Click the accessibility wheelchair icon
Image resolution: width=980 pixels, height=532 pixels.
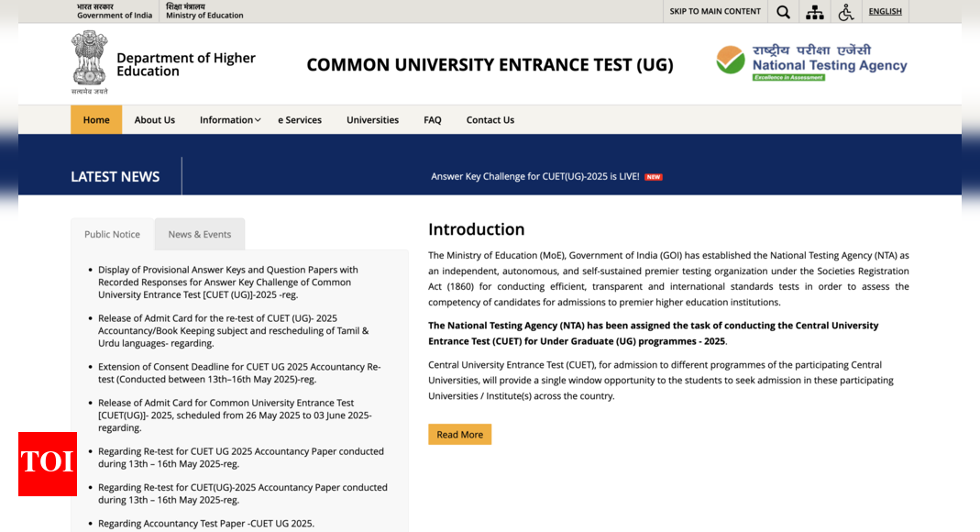coord(845,12)
